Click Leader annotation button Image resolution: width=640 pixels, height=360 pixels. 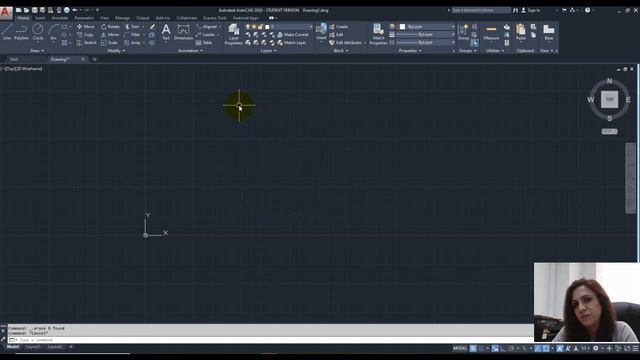[x=205, y=35]
